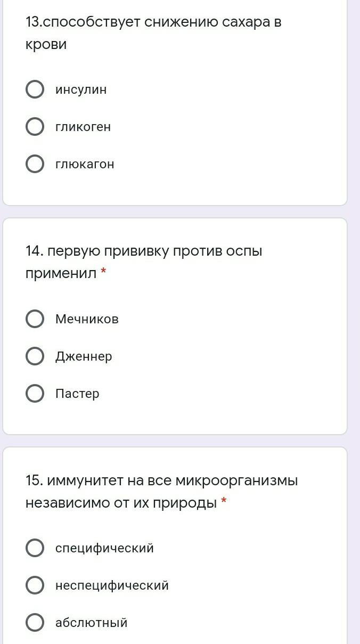This screenshot has height=644, width=360.
Task: Select специфический radio button
Action: pos(35,548)
